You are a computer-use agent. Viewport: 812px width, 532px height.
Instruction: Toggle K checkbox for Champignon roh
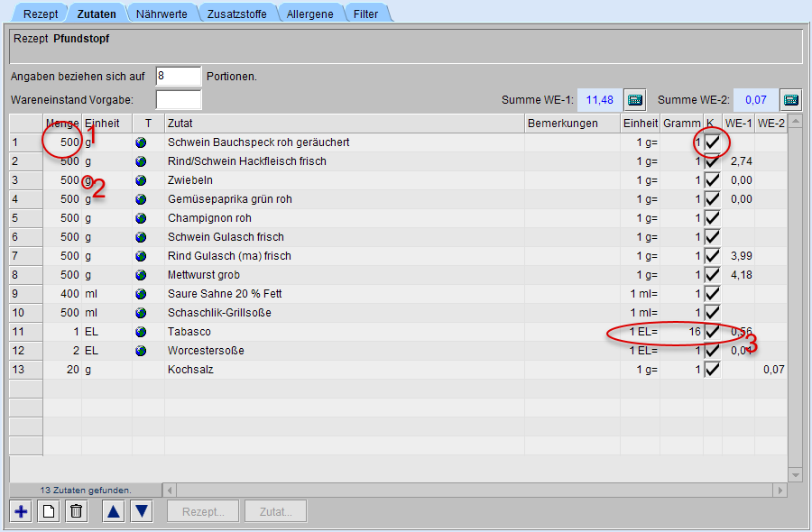tap(713, 218)
